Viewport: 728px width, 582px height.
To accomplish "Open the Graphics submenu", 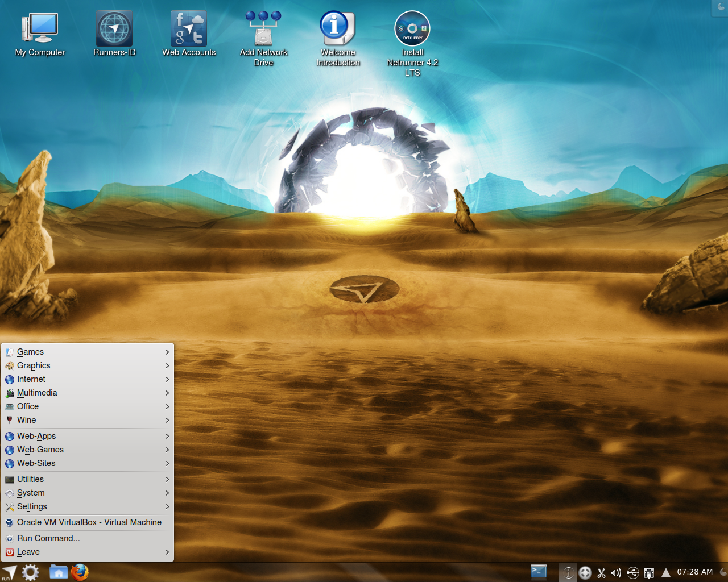I will [x=88, y=365].
